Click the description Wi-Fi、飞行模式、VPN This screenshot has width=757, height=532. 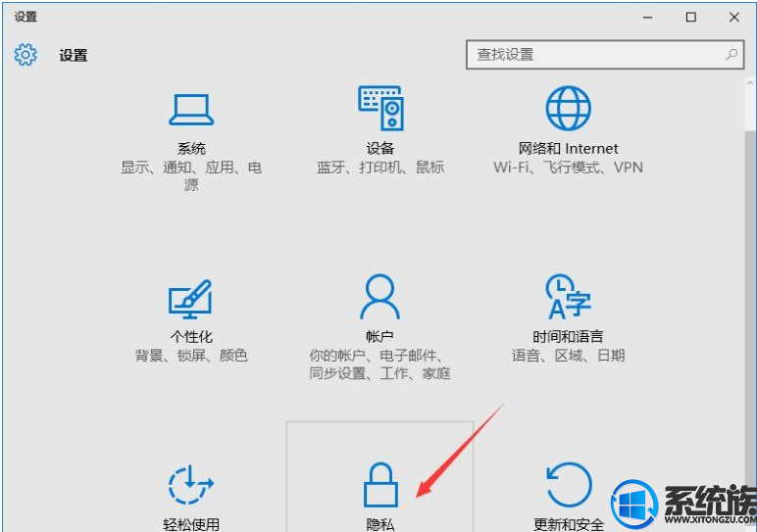pos(568,167)
